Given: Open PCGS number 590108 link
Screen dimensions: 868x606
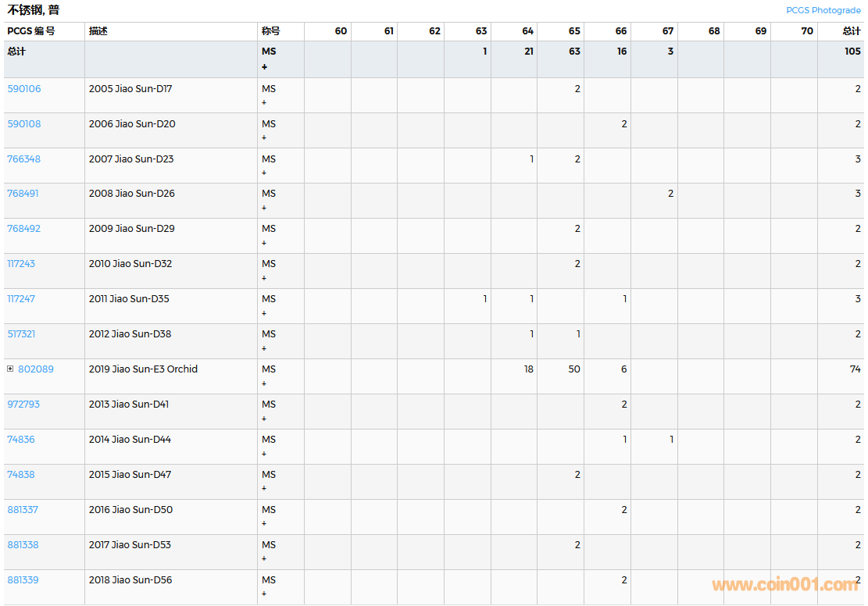Looking at the screenshot, I should [x=24, y=124].
